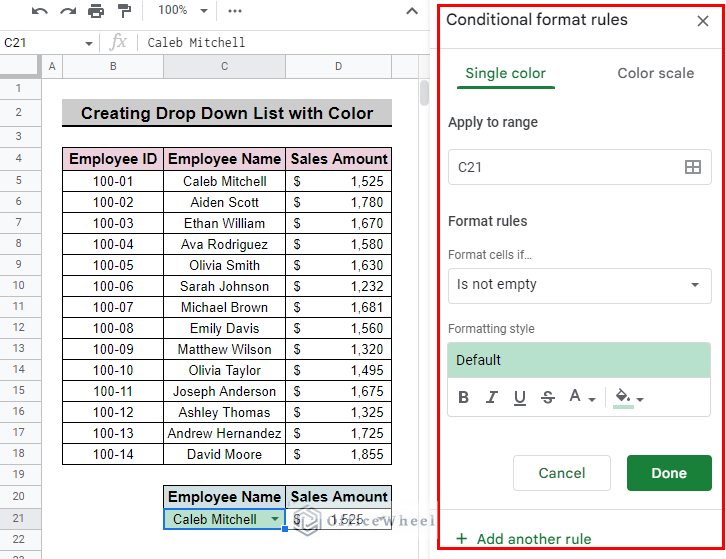Click cell 'Andrew Hernandez'
The image size is (726, 559).
225,433
